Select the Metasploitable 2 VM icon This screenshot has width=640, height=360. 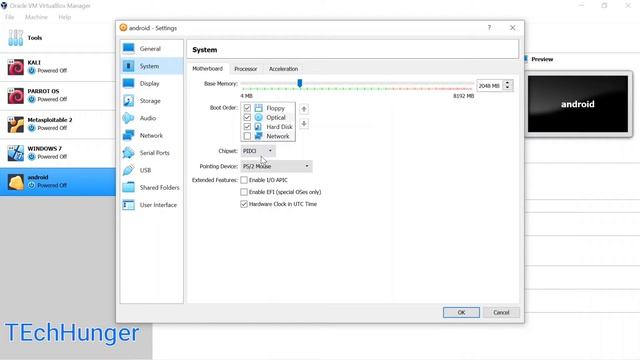16,124
